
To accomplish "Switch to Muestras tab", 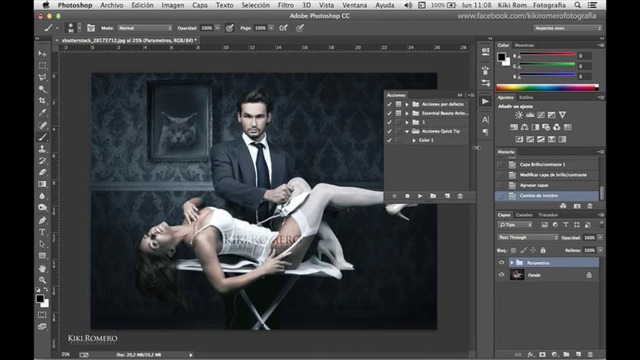I will [x=524, y=45].
